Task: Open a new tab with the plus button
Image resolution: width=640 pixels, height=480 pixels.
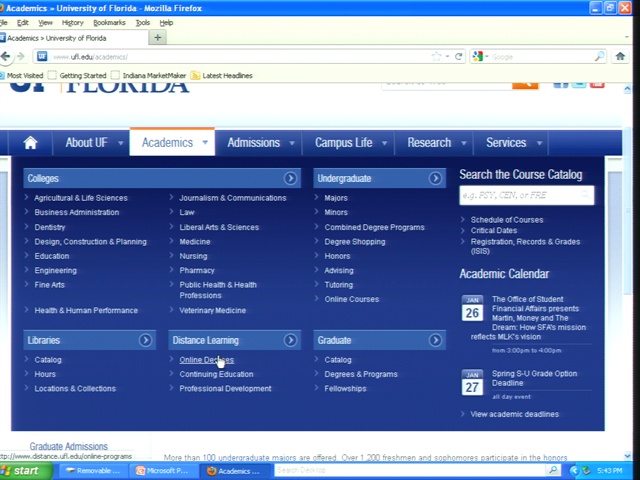Action: click(158, 38)
